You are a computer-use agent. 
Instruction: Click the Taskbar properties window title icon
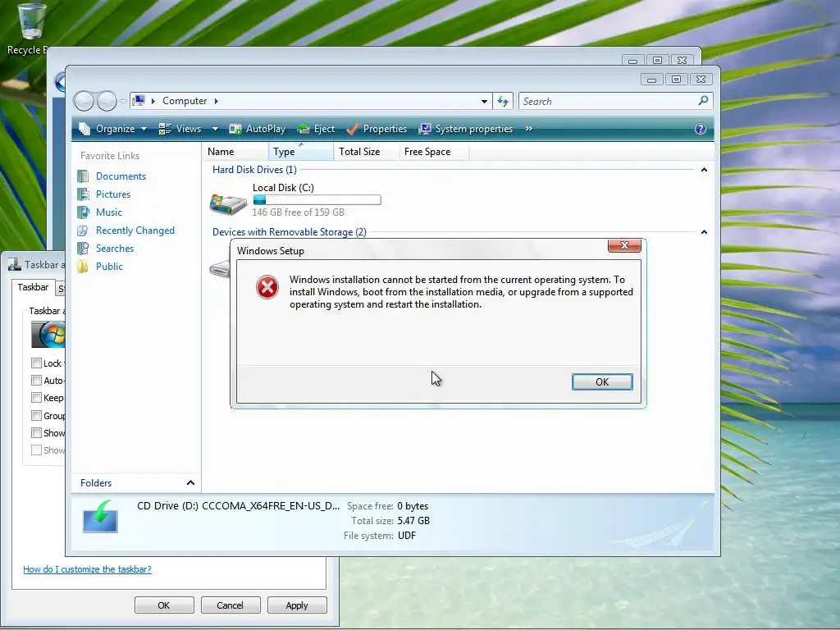[x=15, y=264]
